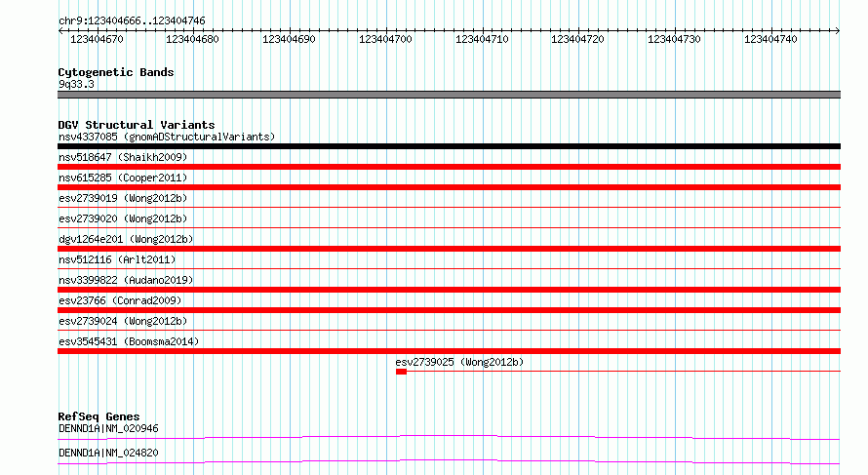This screenshot has width=868, height=475.
Task: Open variant nsv3399822 (Audano2019)
Action: [126, 280]
